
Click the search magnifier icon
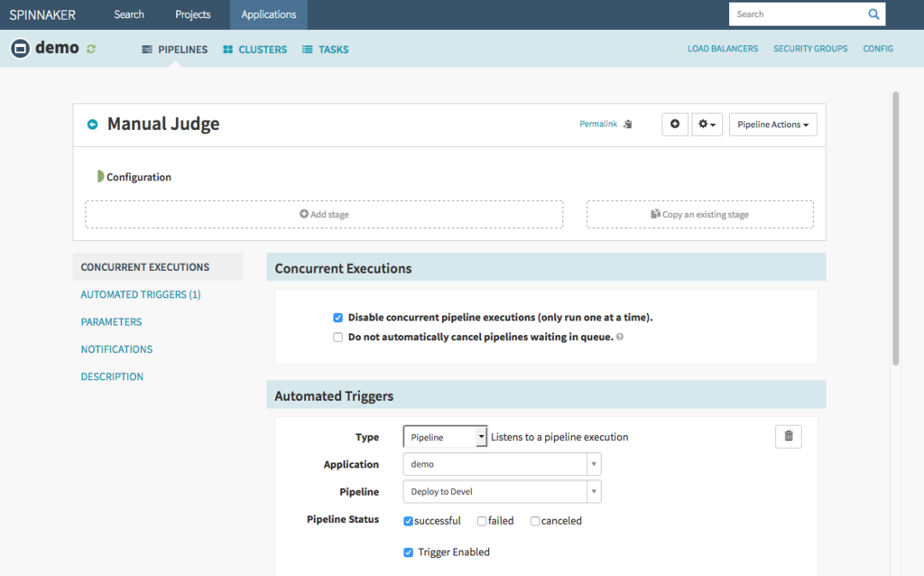(x=873, y=14)
